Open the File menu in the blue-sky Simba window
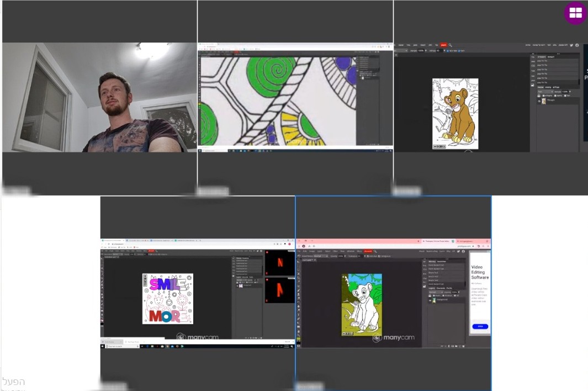Viewport: 588px width, 391px height. pos(304,251)
